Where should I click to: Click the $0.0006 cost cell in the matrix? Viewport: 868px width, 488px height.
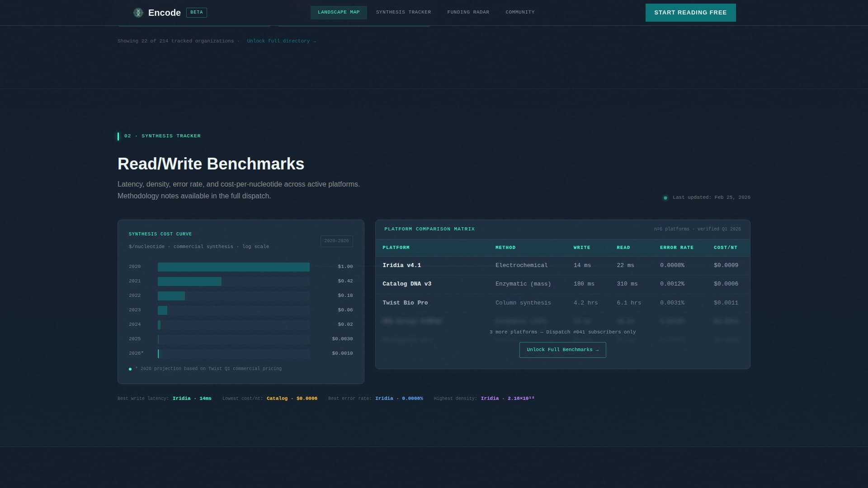click(x=726, y=284)
